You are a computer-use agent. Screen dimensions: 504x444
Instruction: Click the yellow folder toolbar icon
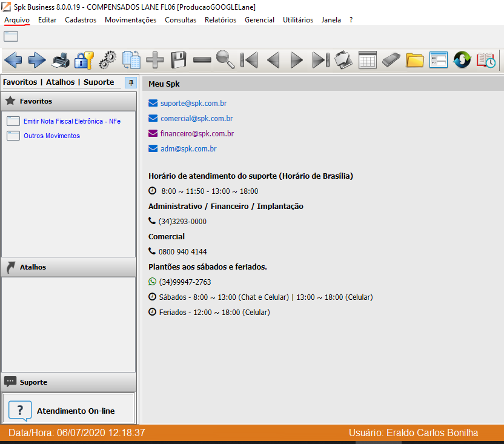click(414, 60)
